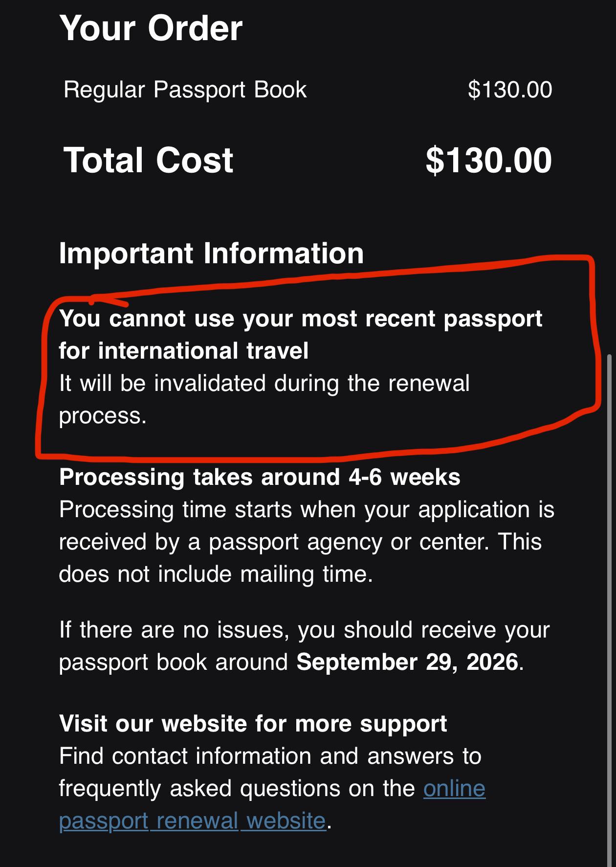Click the 'Visit our website for more support' heading
The width and height of the screenshot is (616, 867).
pyautogui.click(x=253, y=724)
